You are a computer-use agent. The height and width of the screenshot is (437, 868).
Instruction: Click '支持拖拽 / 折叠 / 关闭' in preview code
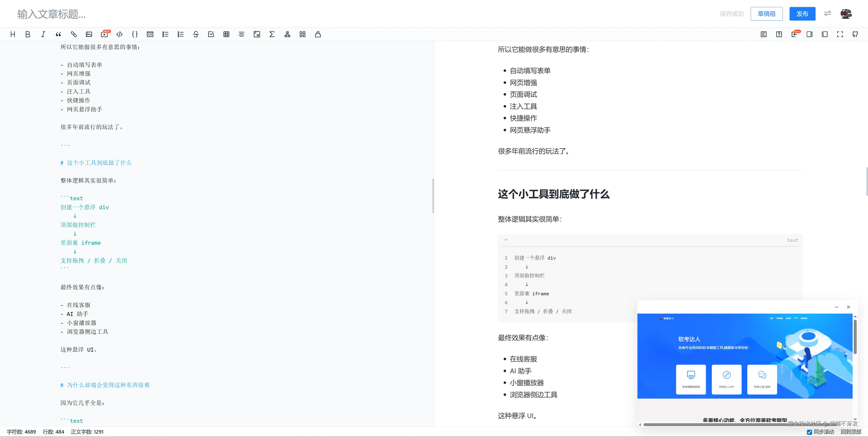tap(543, 311)
